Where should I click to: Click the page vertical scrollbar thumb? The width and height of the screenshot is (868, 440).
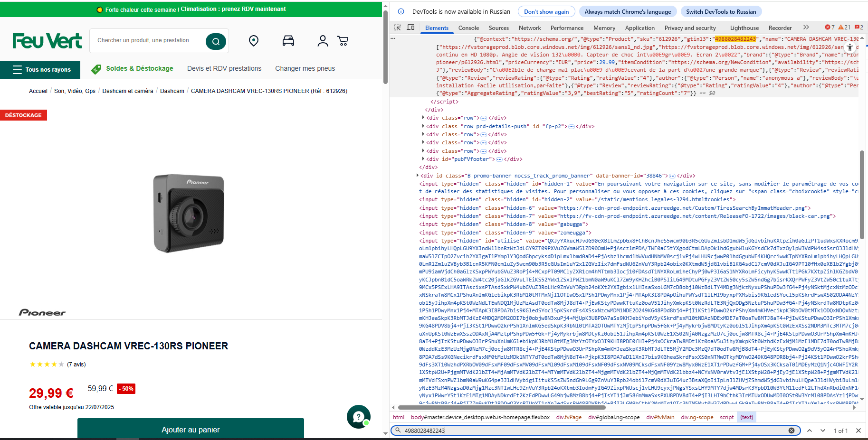pos(385,47)
